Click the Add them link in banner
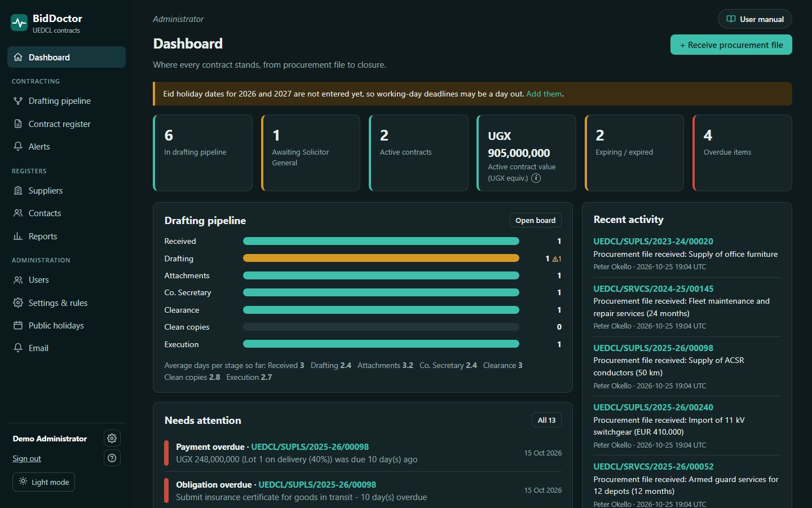Viewport: 812px width, 508px height. click(x=544, y=94)
